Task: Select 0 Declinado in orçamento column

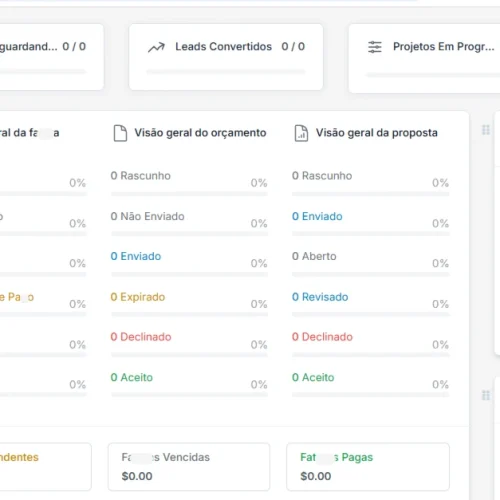Action: click(141, 337)
